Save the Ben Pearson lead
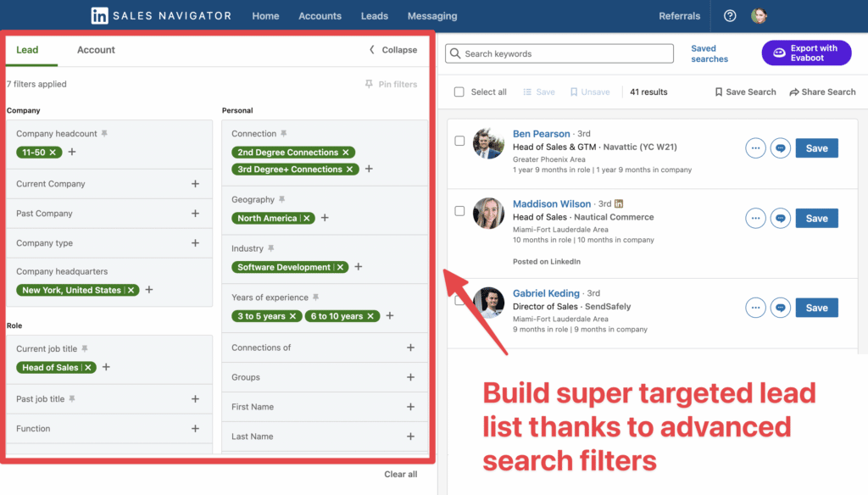The image size is (868, 495). [x=816, y=148]
